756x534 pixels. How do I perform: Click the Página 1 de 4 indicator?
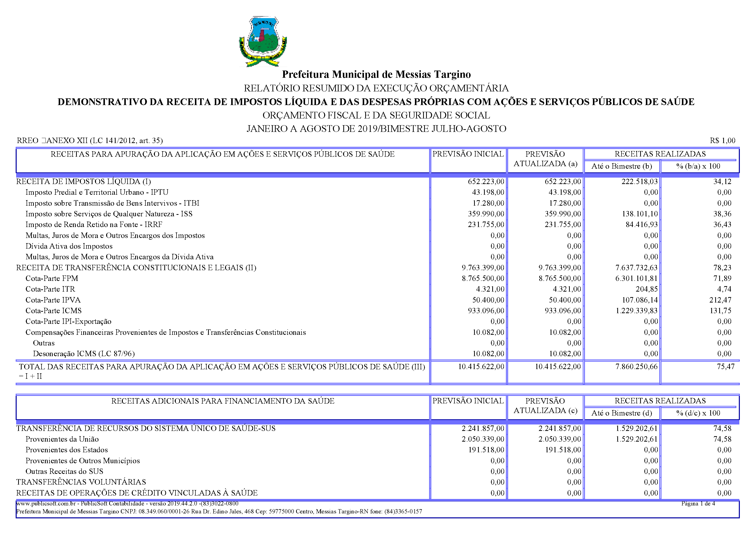[x=698, y=503]
